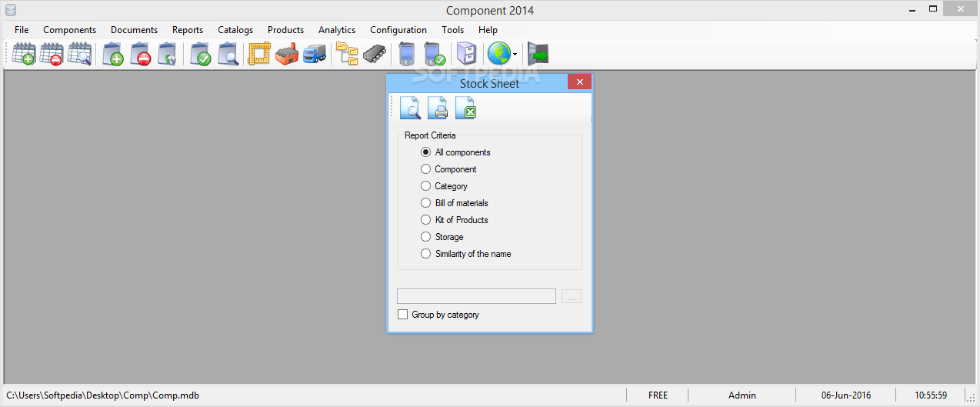Image resolution: width=980 pixels, height=407 pixels.
Task: Click the yellow ruler frame icon
Action: click(x=259, y=54)
